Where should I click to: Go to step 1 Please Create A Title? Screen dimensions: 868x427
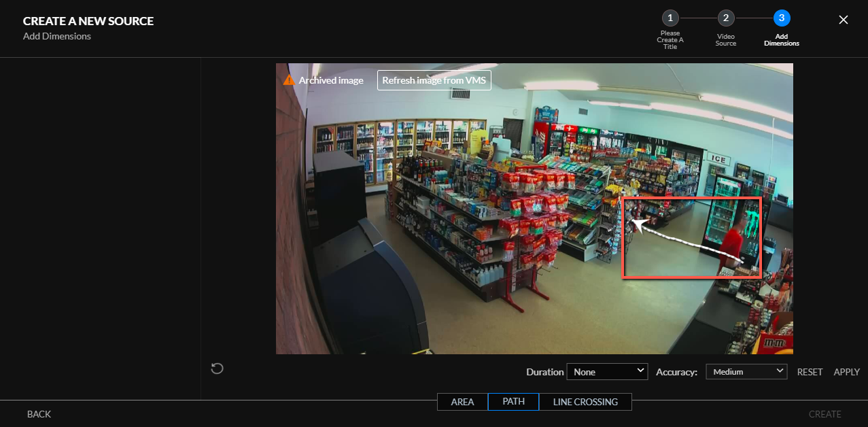click(670, 18)
